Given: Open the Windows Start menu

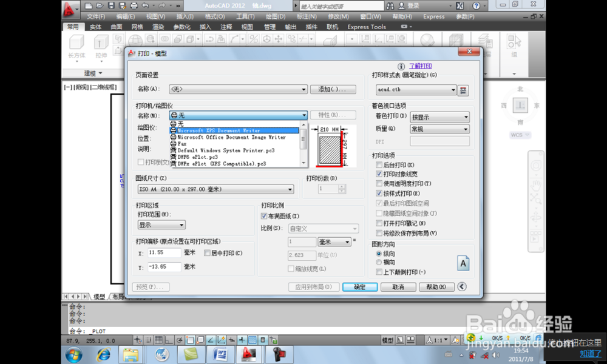Looking at the screenshot, I should coord(73,354).
